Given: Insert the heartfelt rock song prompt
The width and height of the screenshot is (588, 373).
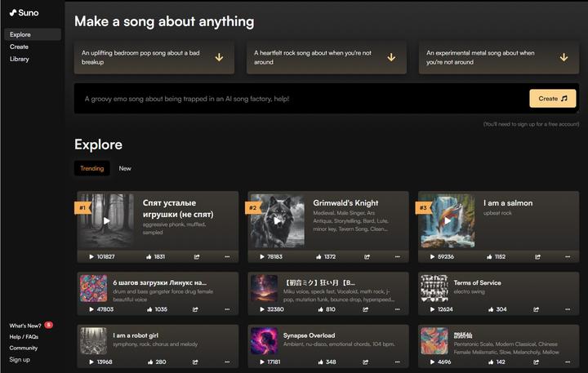Looking at the screenshot, I should pyautogui.click(x=391, y=57).
